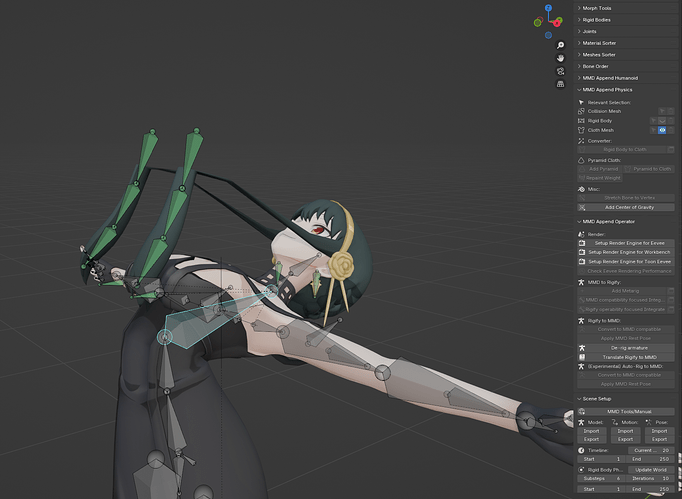Delete Cloth Mesh with trash icon
Viewport: 682px width, 499px height.
pos(671,130)
